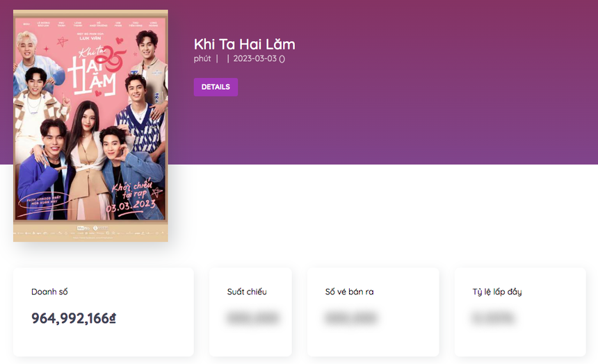Click the Luk Vân director credit on poster
598x364 pixels.
pyautogui.click(x=90, y=38)
